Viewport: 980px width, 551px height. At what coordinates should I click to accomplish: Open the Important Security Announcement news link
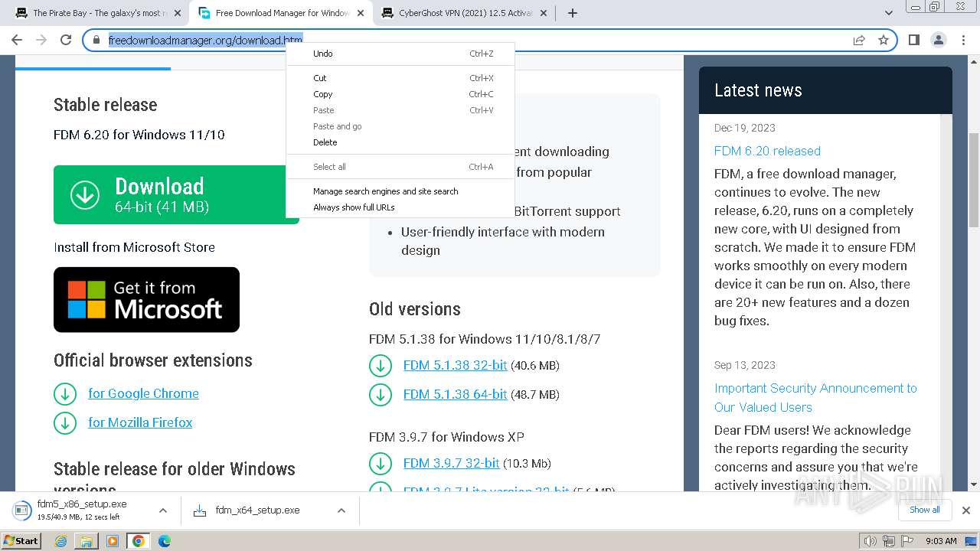pos(815,398)
